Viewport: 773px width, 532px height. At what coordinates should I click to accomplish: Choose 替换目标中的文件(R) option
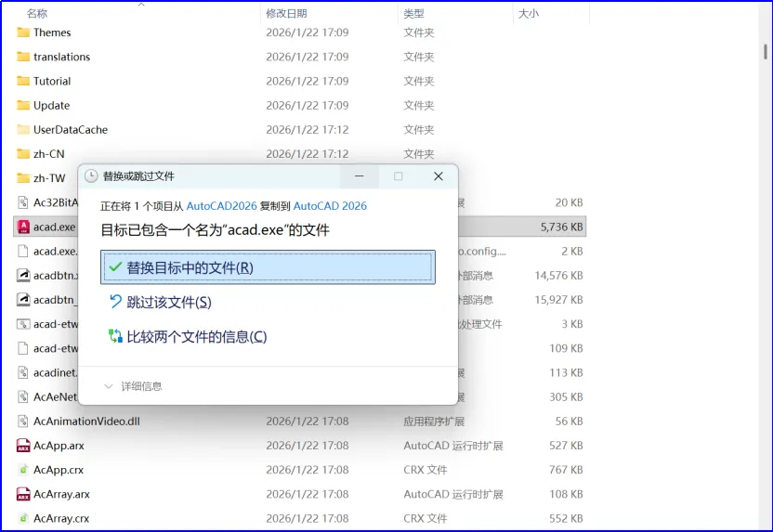click(268, 267)
